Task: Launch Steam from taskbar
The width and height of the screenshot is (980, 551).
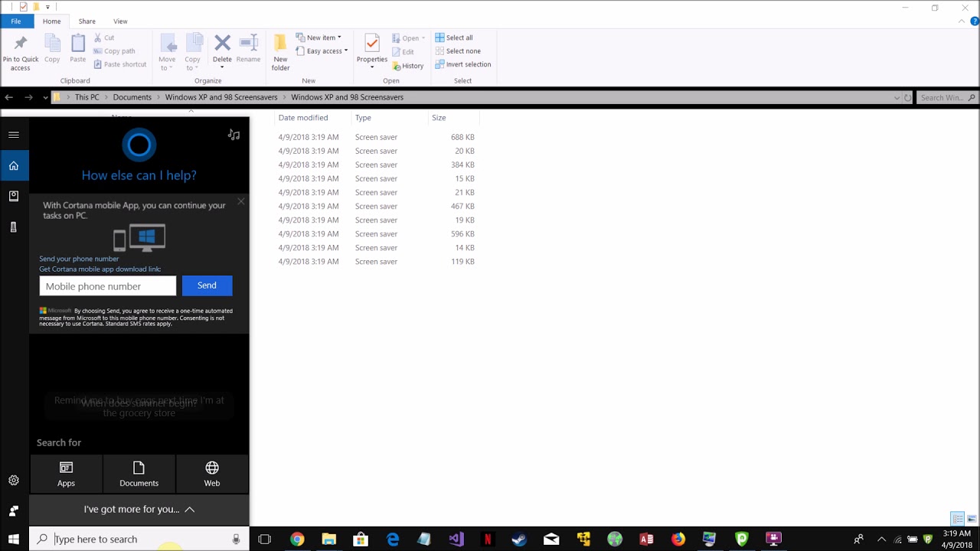Action: (x=519, y=539)
